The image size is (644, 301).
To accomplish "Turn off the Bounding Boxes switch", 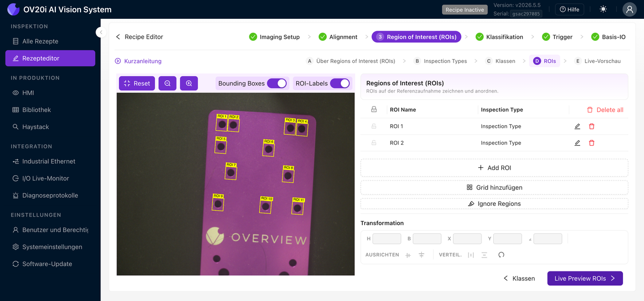I will pos(277,83).
